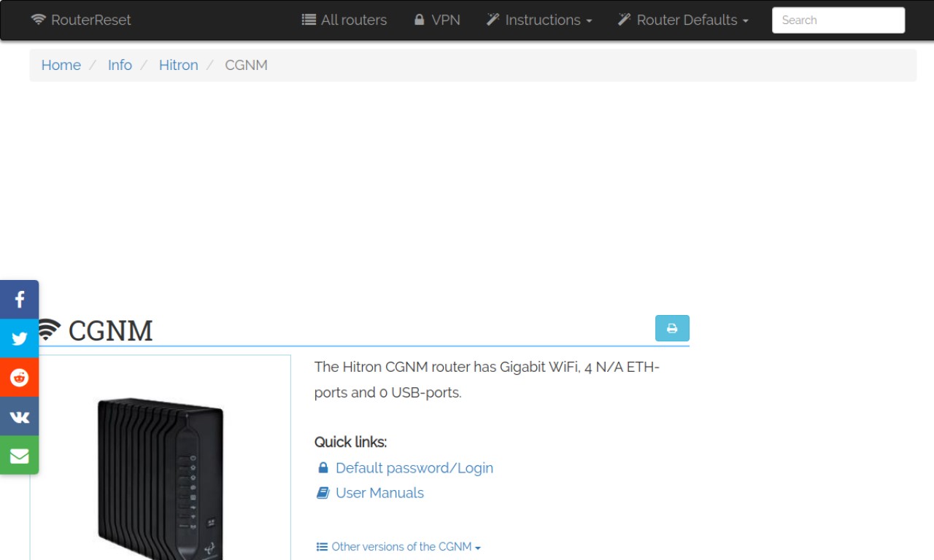
Task: Focus the Search input field
Action: coord(838,20)
